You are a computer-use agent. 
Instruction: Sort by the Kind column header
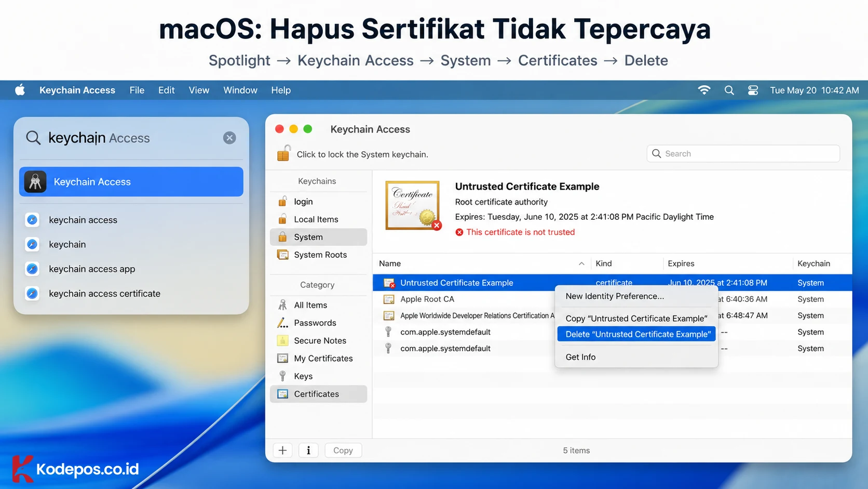tap(627, 263)
